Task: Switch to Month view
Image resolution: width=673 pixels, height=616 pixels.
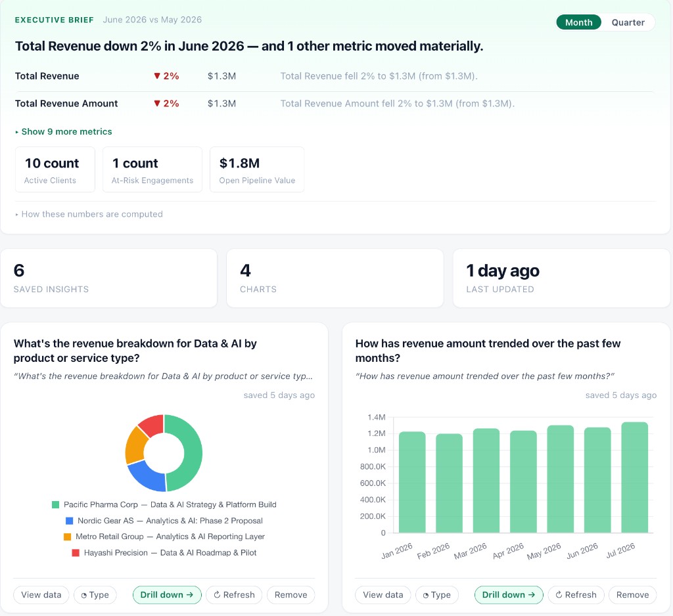Action: [578, 22]
